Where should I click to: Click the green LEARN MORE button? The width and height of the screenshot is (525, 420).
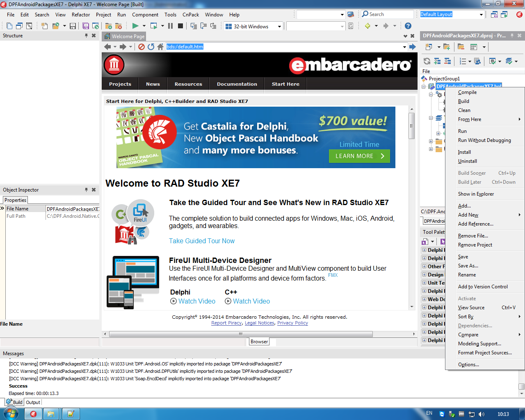click(359, 156)
